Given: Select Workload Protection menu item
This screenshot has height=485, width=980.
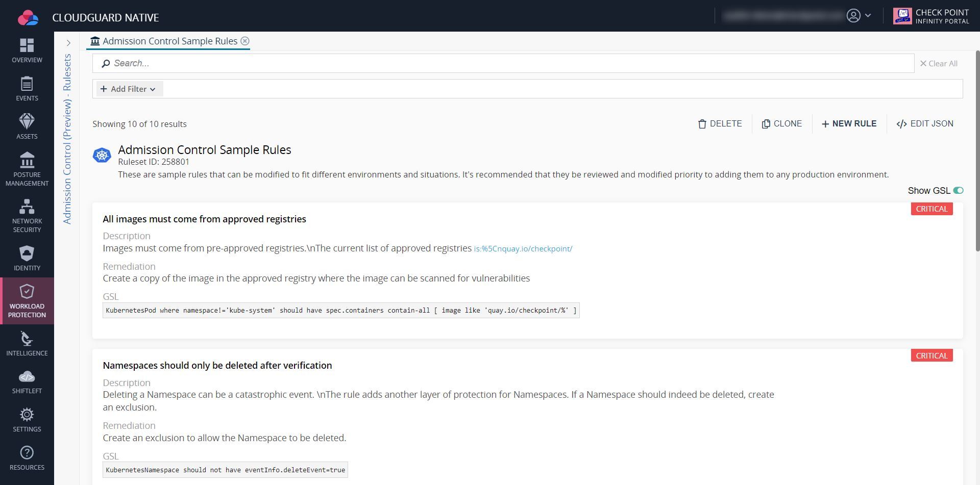Looking at the screenshot, I should pyautogui.click(x=27, y=301).
